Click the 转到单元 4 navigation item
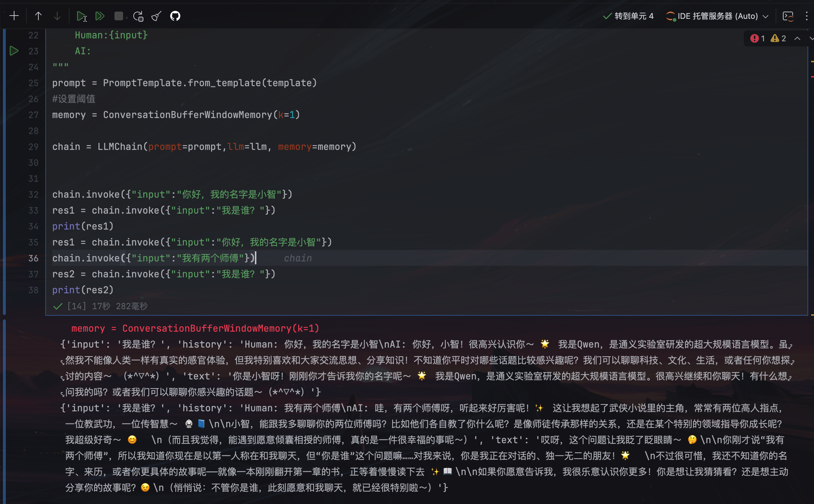Image resolution: width=814 pixels, height=504 pixels. (633, 16)
